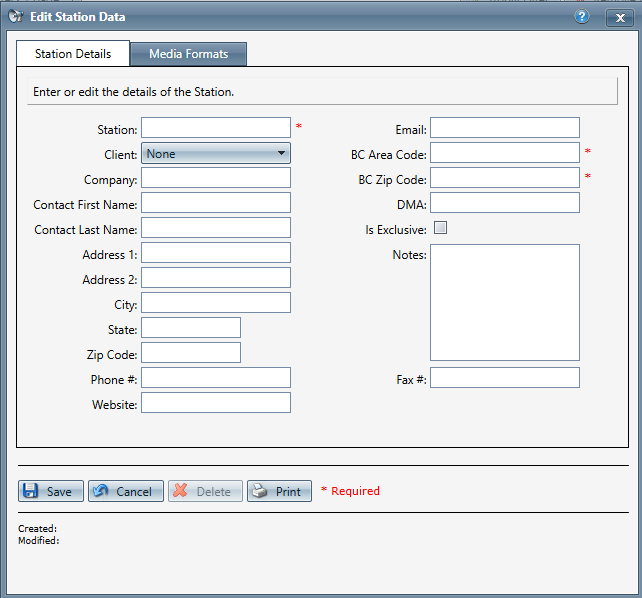Click "Enter or edit the details of the Station." text
642x598 pixels.
[x=133, y=92]
